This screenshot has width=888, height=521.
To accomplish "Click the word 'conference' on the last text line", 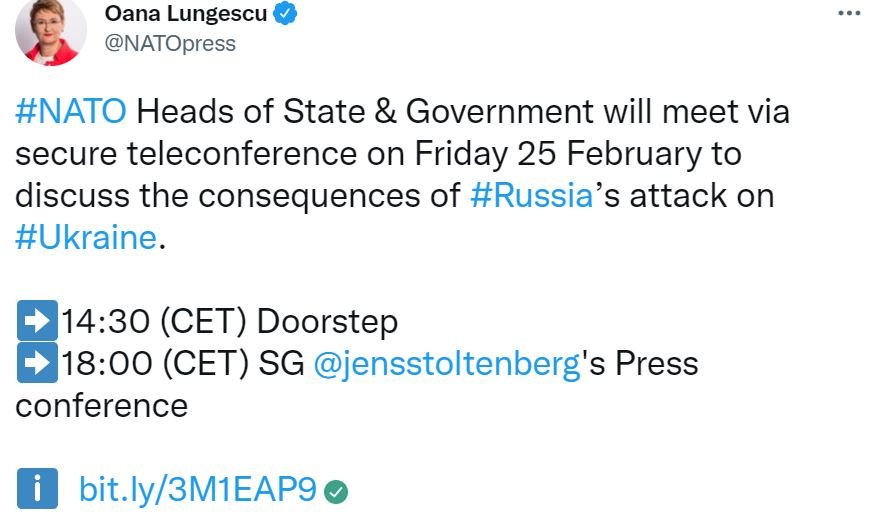I will (101, 405).
